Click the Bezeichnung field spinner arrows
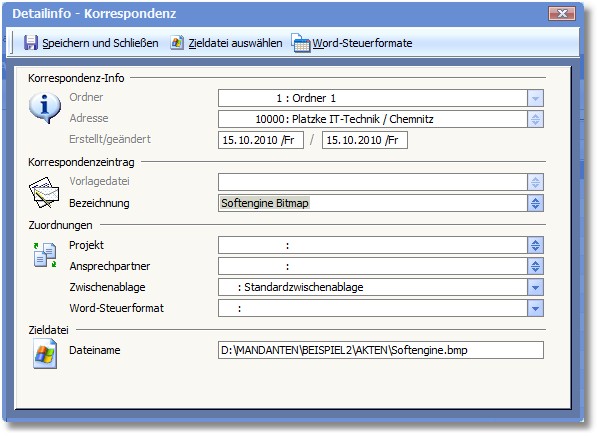This screenshot has height=436, width=598. [x=535, y=203]
